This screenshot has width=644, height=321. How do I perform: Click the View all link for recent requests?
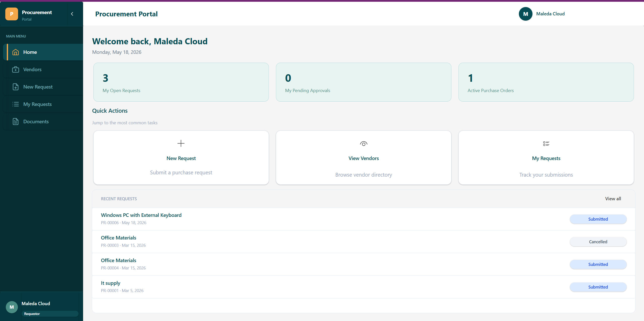[613, 199]
